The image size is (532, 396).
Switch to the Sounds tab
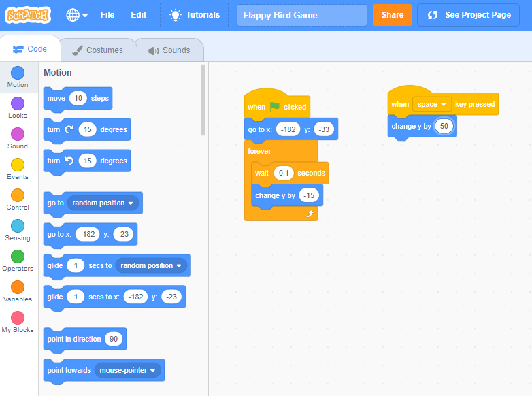(169, 50)
